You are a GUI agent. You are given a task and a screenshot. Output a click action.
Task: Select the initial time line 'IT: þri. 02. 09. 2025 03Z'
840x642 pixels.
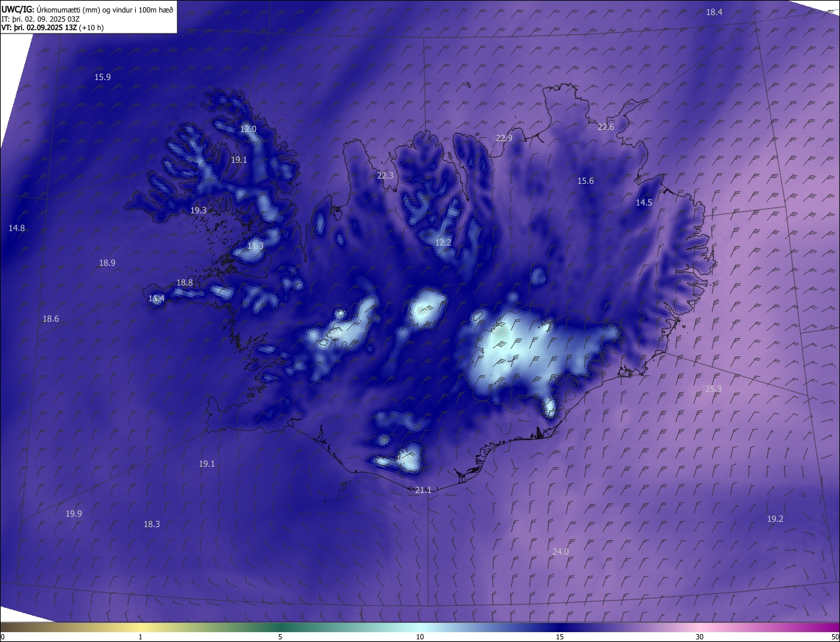click(x=41, y=18)
